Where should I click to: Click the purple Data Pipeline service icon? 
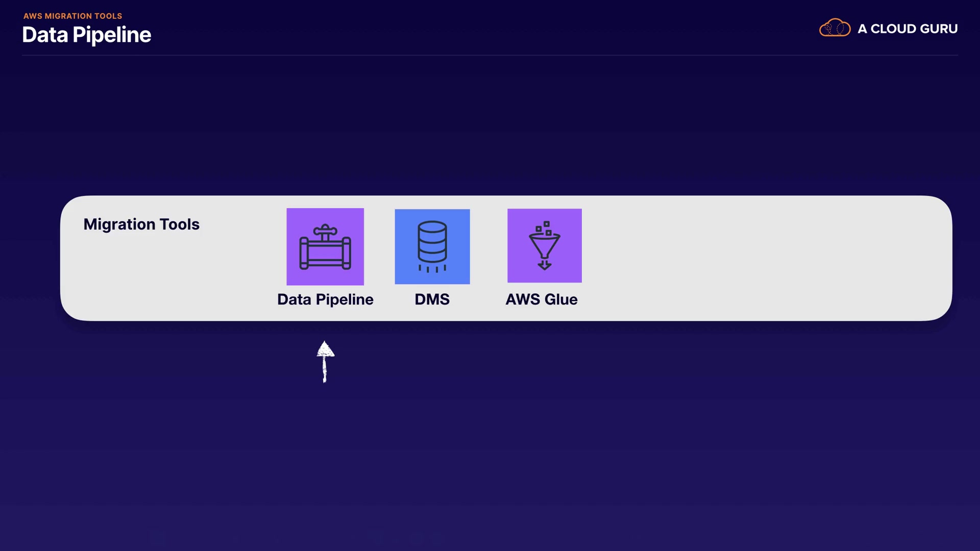325,246
